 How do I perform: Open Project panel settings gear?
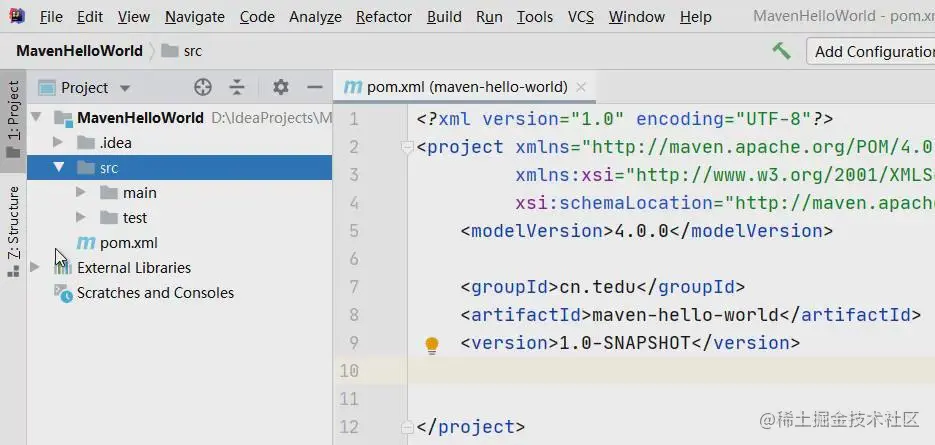click(x=280, y=88)
